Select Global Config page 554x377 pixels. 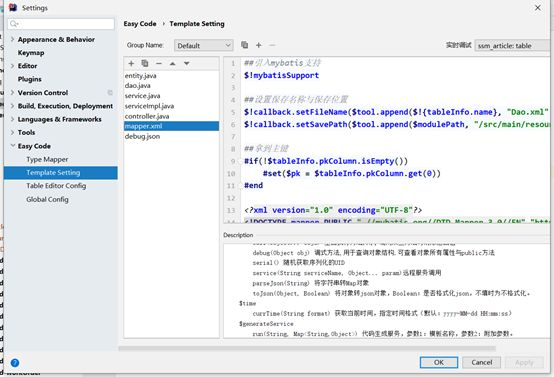tap(47, 199)
